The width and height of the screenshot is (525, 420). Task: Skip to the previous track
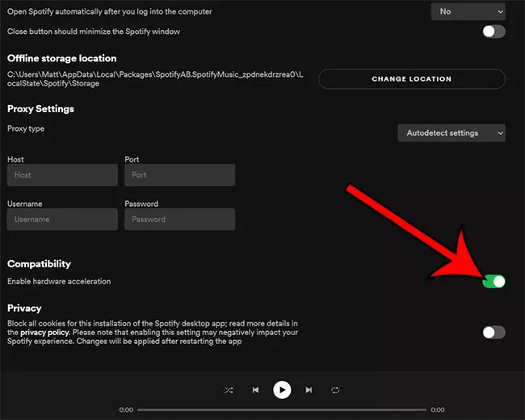(x=255, y=390)
